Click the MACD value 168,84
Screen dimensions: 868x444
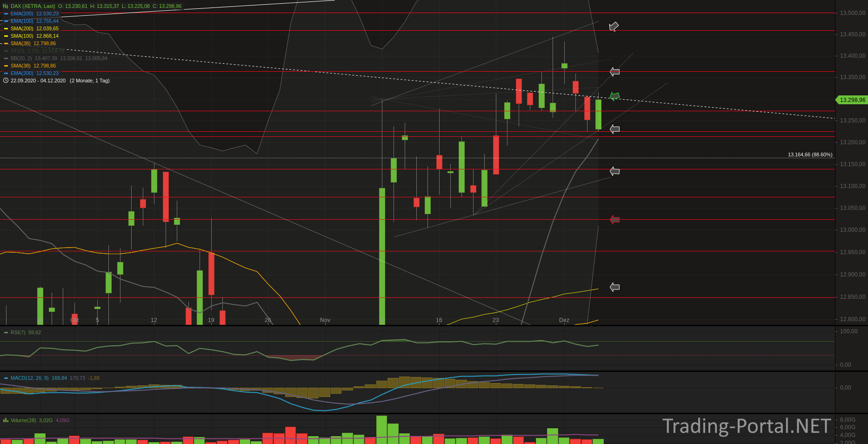[x=59, y=378]
